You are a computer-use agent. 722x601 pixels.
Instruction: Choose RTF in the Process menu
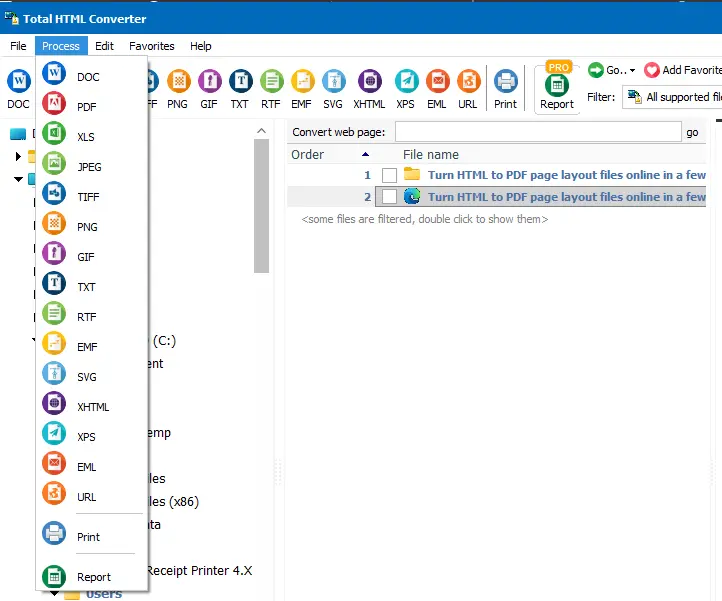coord(91,316)
